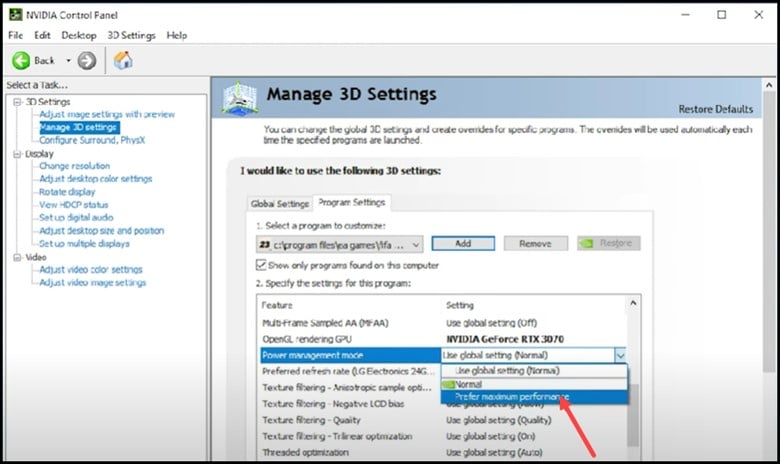Go to the Home icon in toolbar
Screen dimensions: 780x464
coord(124,61)
